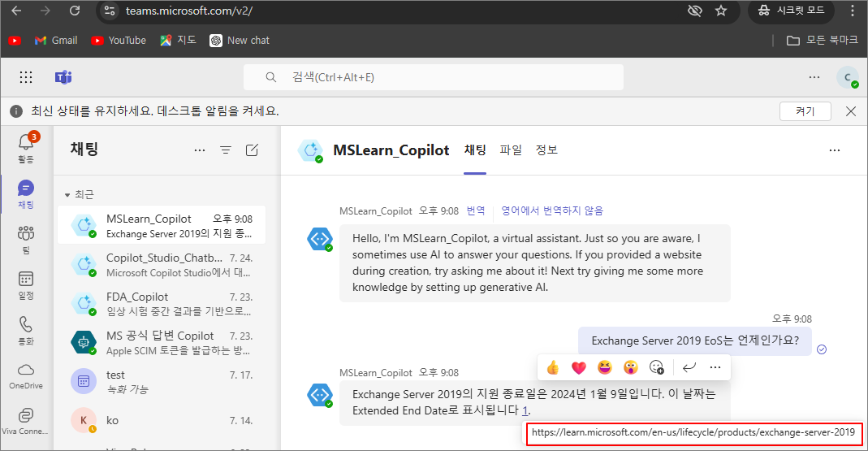The image size is (868, 451).
Task: Open the ko chat
Action: pos(162,421)
